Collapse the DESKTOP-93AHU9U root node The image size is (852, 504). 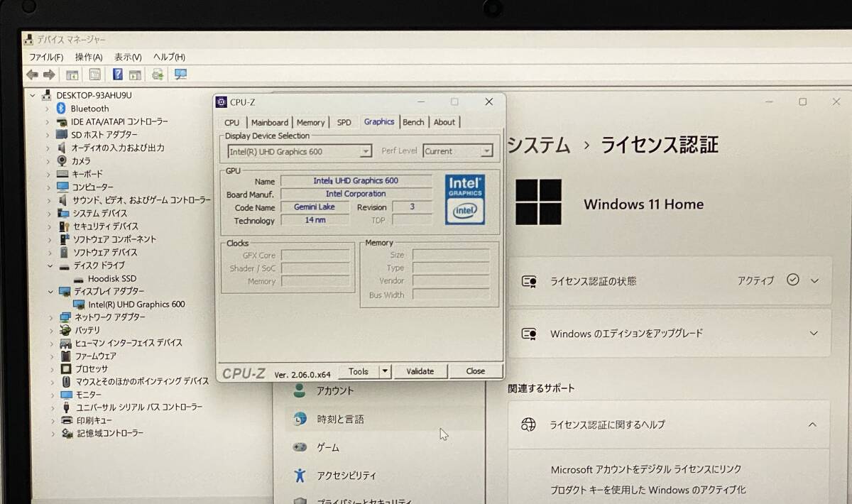click(33, 95)
